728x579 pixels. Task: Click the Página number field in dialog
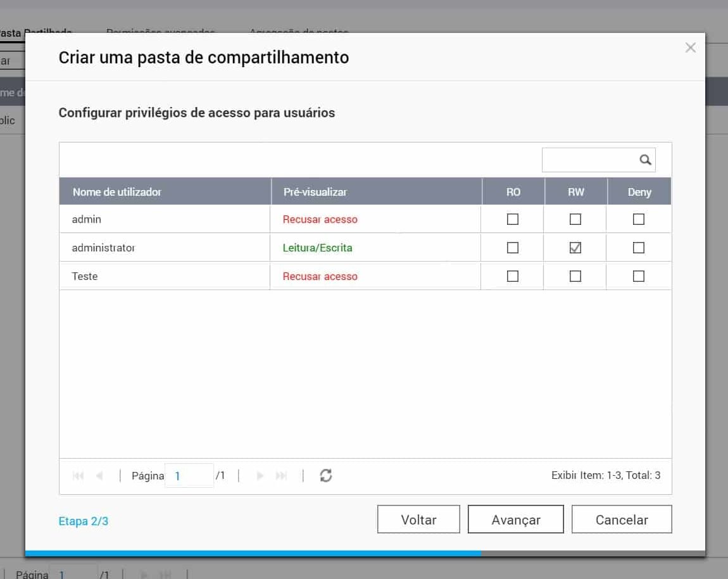click(190, 476)
